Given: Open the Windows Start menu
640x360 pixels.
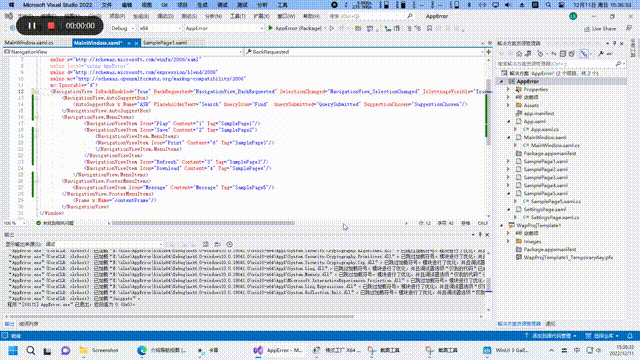Looking at the screenshot, I should tap(13, 350).
